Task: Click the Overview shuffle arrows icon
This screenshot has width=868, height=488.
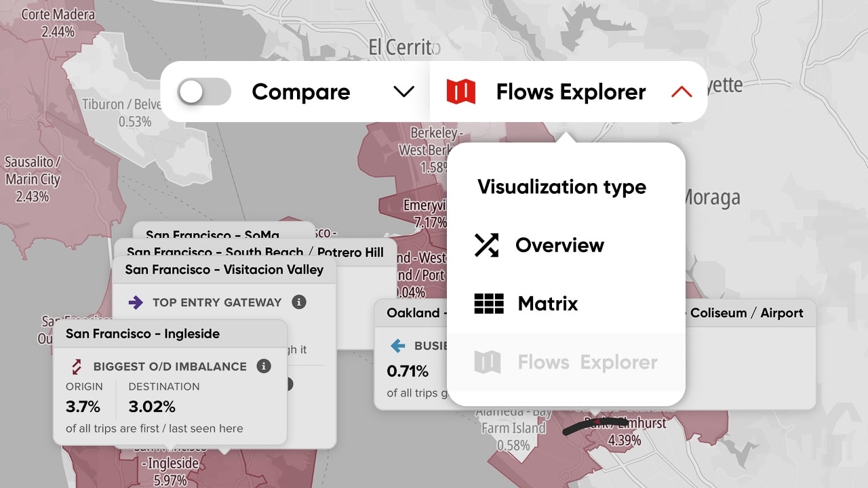Action: (486, 245)
